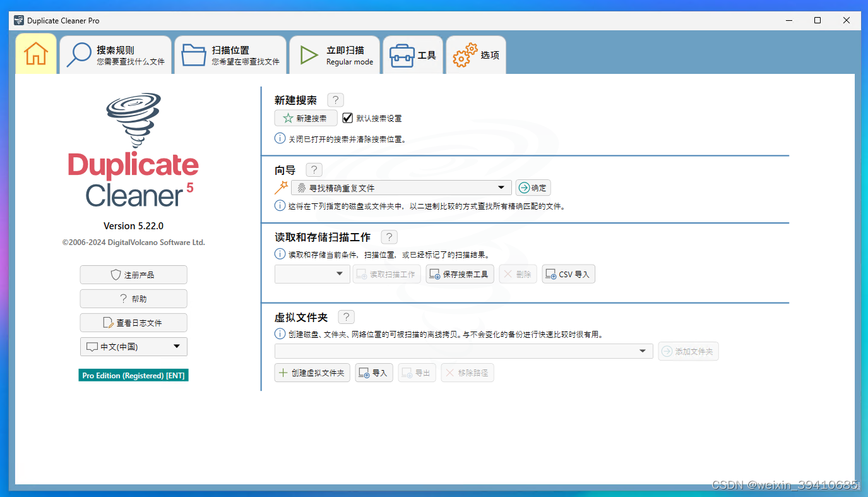
Task: Switch to the 搜索规则 tab
Action: pyautogui.click(x=116, y=56)
